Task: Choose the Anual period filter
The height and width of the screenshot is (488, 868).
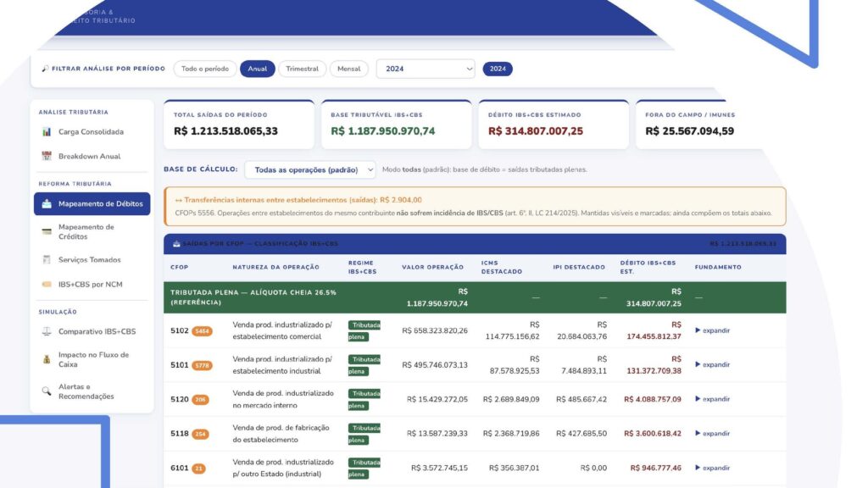Action: coord(258,69)
